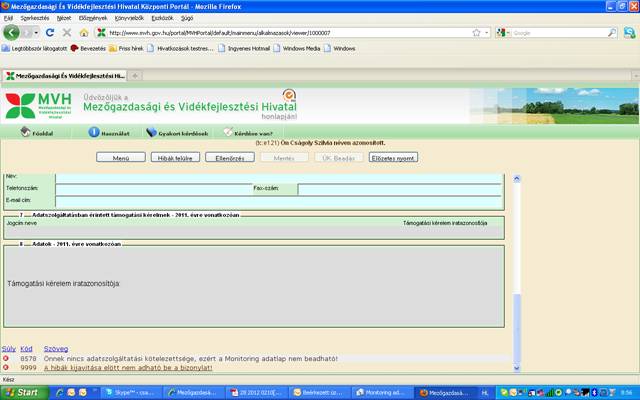
Task: Open the Friss hírek bookmark folder
Action: (126, 48)
